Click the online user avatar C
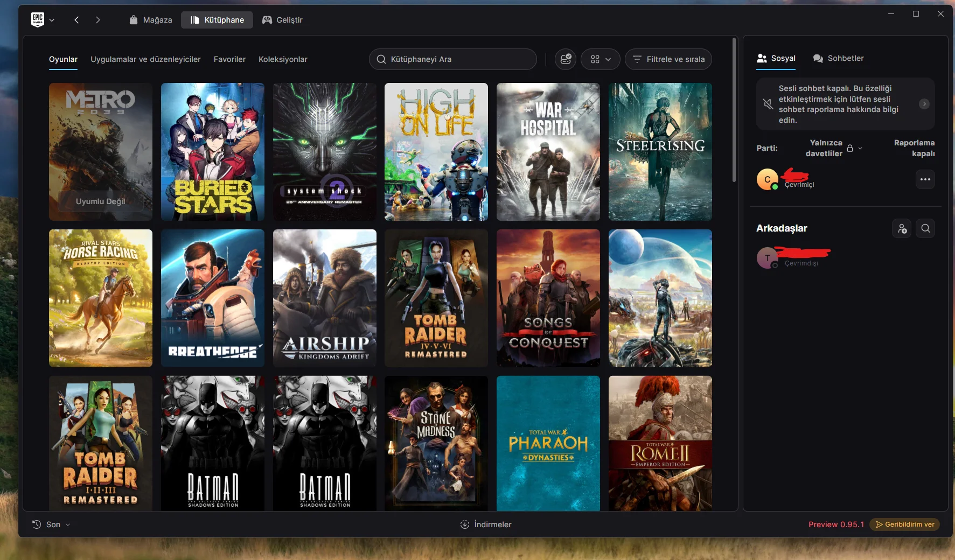This screenshot has height=560, width=955. [x=767, y=179]
